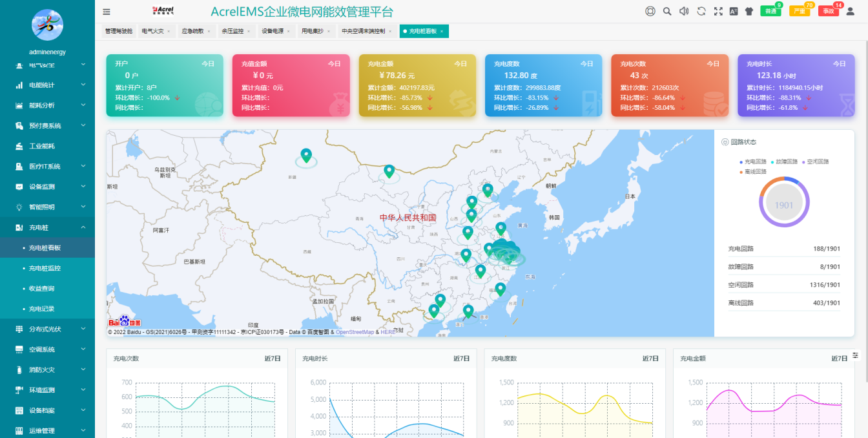Follow the HERE link on the map

pos(387,332)
